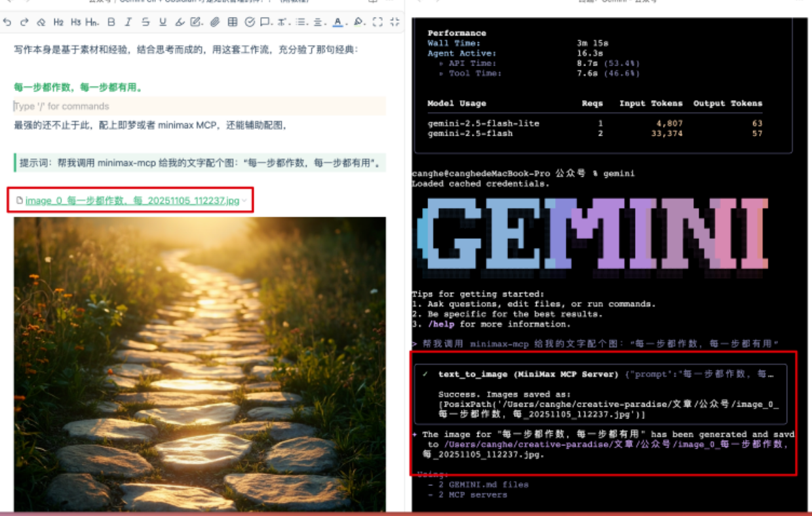
Task: Click the circled checkmark task icon
Action: coord(250,22)
